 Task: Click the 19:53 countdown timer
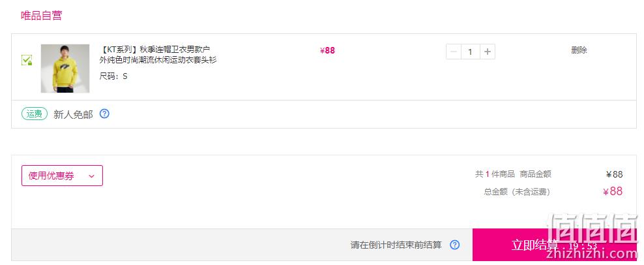[x=583, y=246]
